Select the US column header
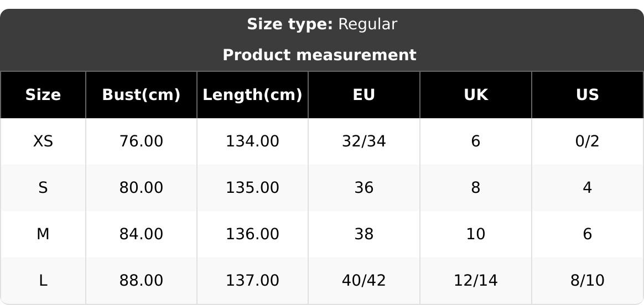644x305 pixels. click(x=587, y=95)
